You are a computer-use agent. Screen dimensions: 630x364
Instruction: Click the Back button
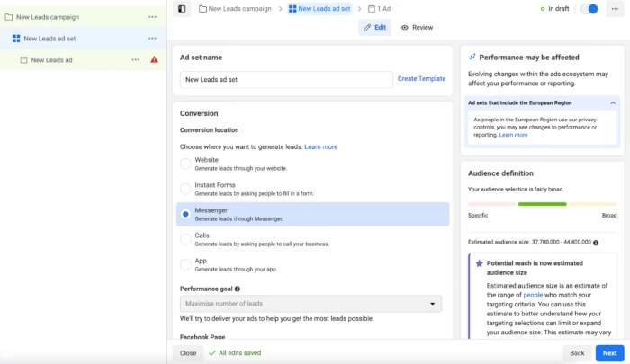tap(577, 353)
